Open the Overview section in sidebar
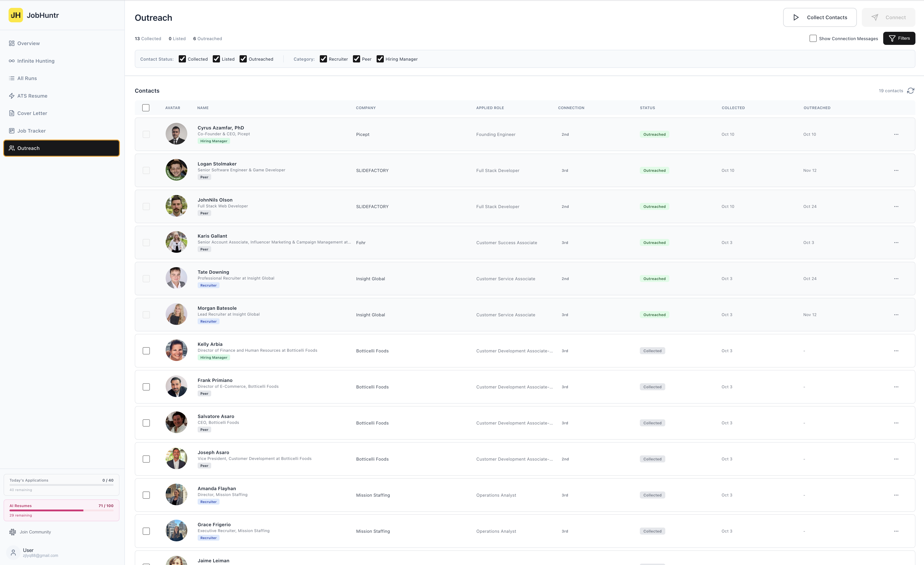924x565 pixels. tap(28, 43)
